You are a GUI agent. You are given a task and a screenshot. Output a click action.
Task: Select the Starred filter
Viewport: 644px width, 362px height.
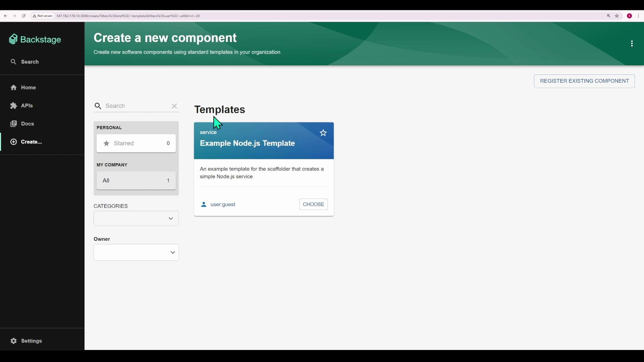136,143
